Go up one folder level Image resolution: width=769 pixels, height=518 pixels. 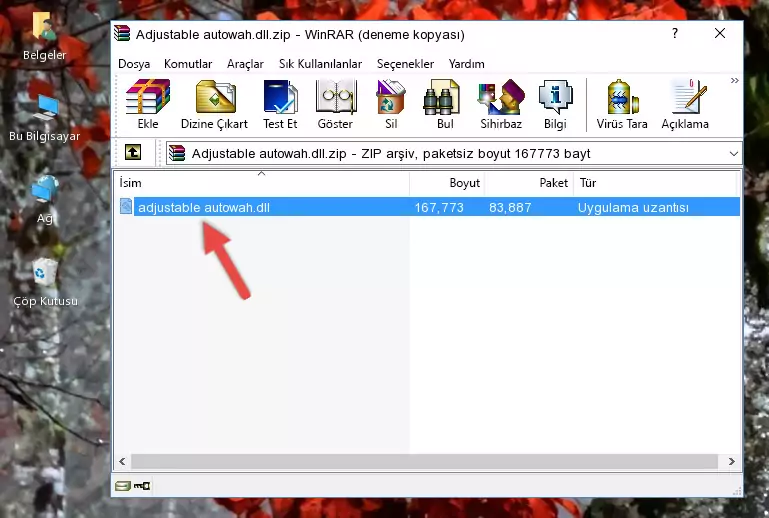coord(133,153)
